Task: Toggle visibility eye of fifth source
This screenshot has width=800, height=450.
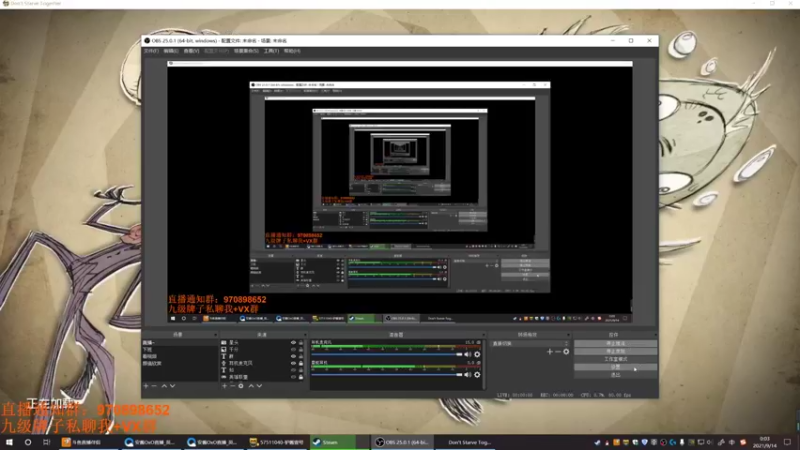Action: tap(293, 370)
